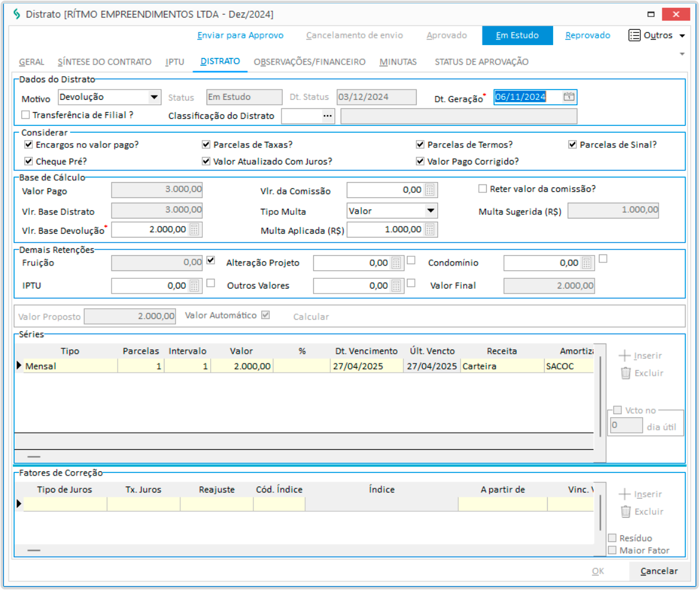Open the OBSERVAÇÕES/FINANCEIRO tab

coord(309,61)
